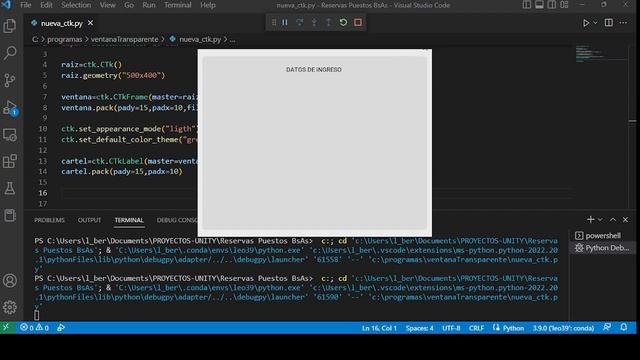The width and height of the screenshot is (640, 360).
Task: Open the Accounts icon in activity bar
Action: [10, 280]
